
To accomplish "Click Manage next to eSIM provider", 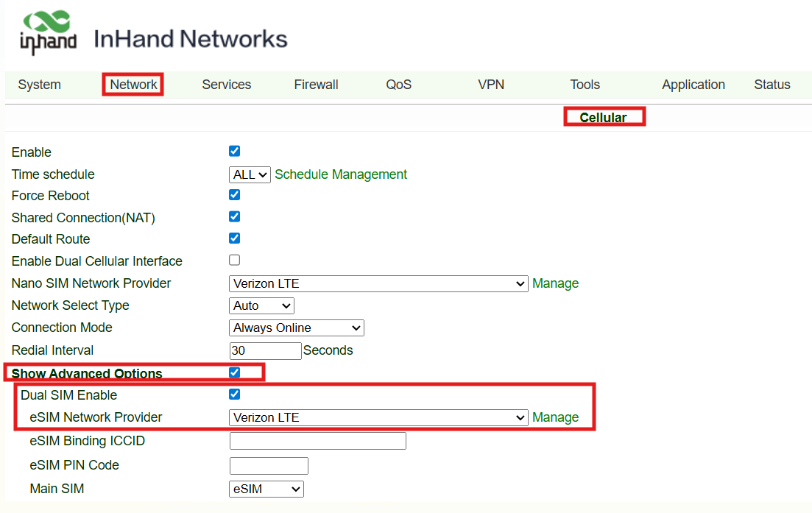I will [556, 417].
